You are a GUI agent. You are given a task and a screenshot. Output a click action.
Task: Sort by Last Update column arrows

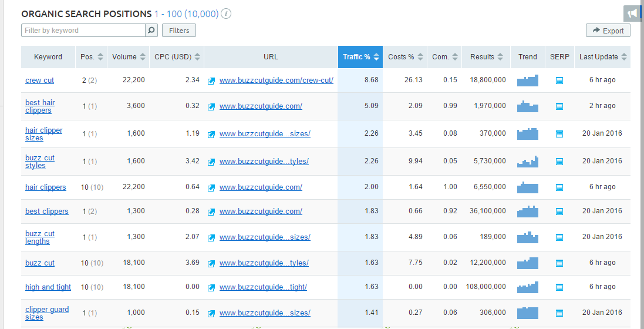[x=623, y=57]
